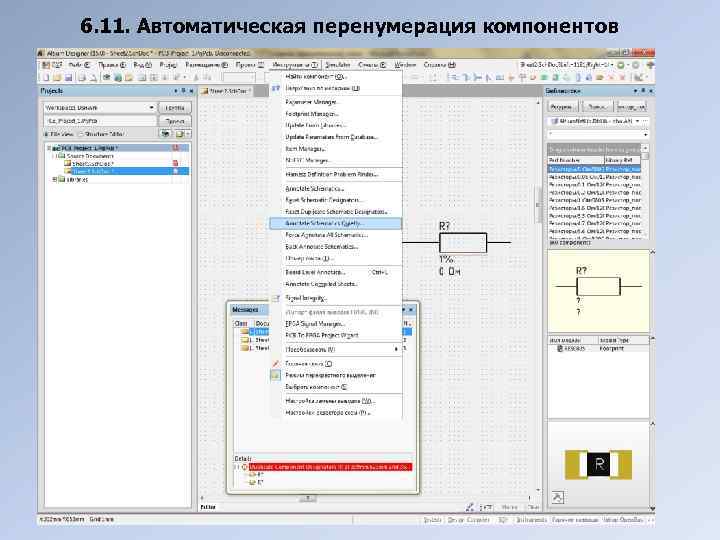Click the Projects panel settings icon
This screenshot has height=540, width=720.
point(181,134)
